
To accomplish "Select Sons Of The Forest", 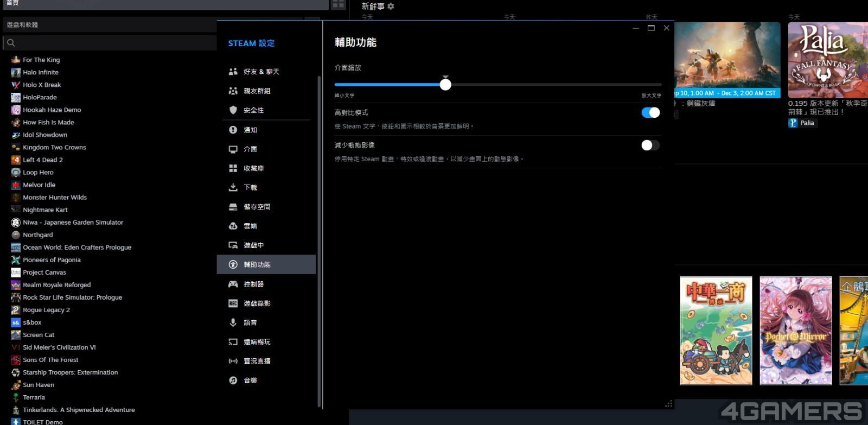I will pyautogui.click(x=50, y=359).
